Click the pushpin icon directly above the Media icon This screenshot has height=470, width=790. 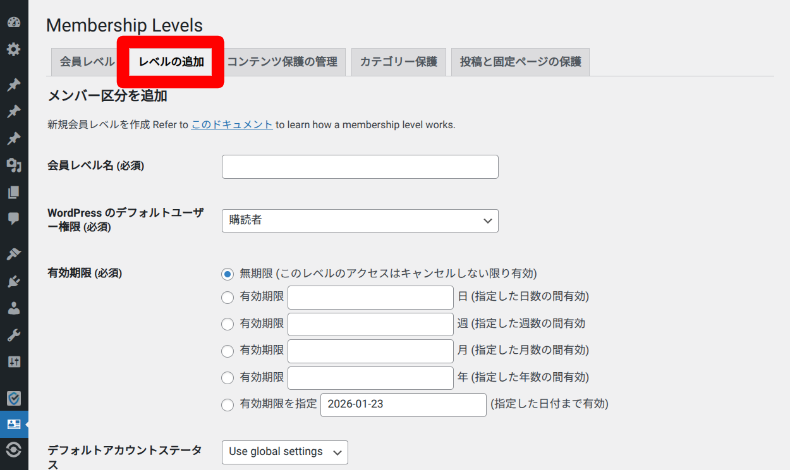(x=14, y=138)
